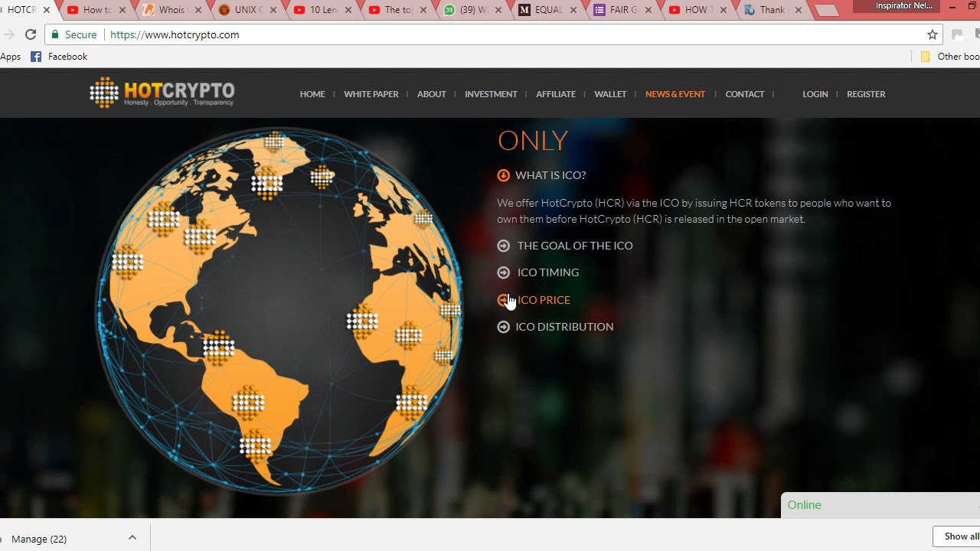Close the Whois tab
This screenshot has width=980, height=551.
point(197,10)
